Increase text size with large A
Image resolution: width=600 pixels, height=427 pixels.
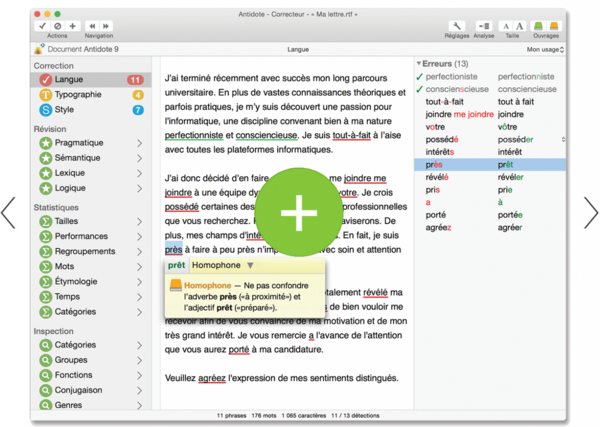pyautogui.click(x=519, y=26)
